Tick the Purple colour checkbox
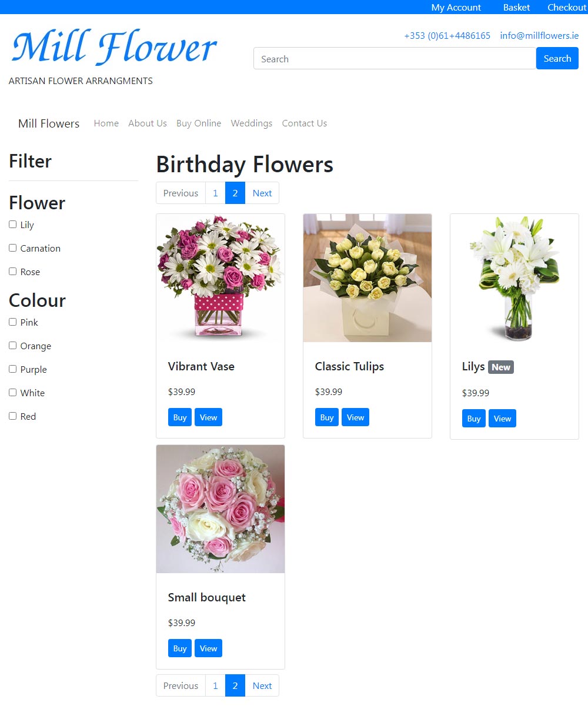 coord(12,369)
